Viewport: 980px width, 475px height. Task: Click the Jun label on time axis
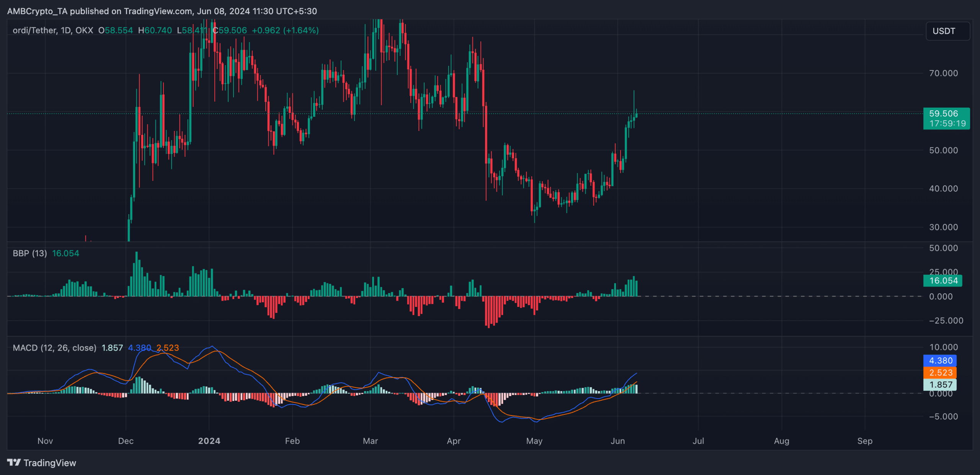coord(617,441)
